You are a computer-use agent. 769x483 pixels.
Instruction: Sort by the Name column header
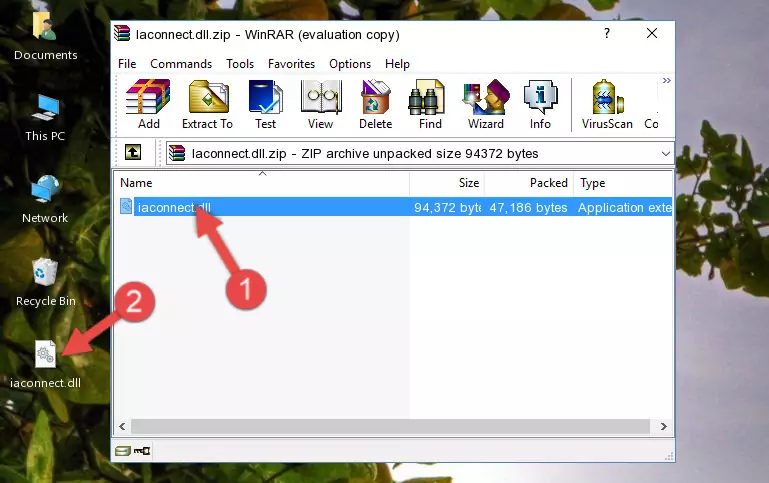click(262, 183)
